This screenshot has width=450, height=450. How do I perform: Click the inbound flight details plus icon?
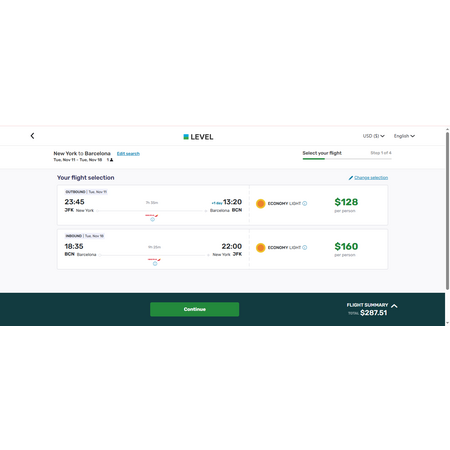(x=155, y=264)
